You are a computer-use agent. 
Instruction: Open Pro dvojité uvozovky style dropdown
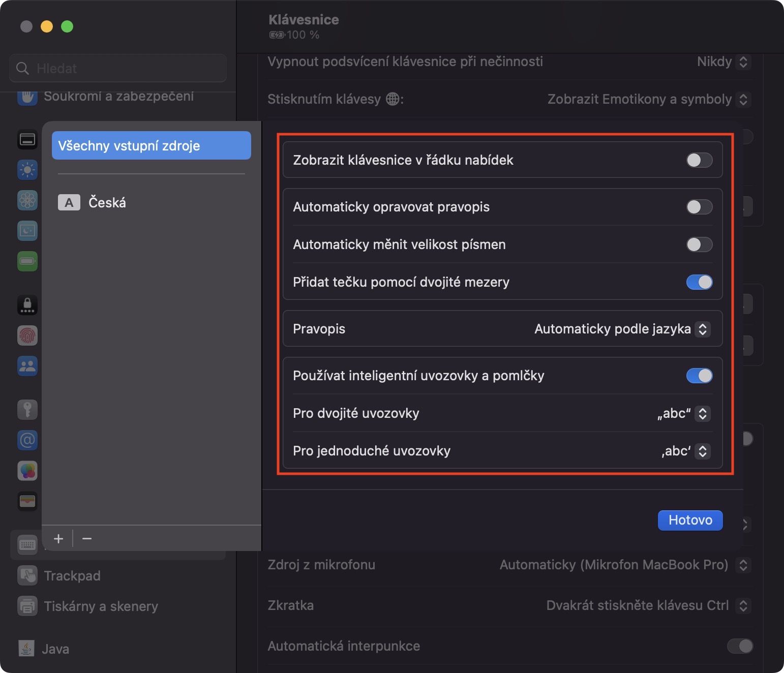click(x=702, y=413)
